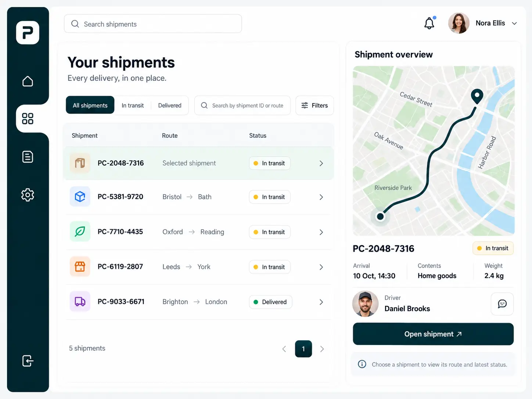Click the P logo in the sidebar
Viewport: 532px width, 399px height.
[28, 33]
